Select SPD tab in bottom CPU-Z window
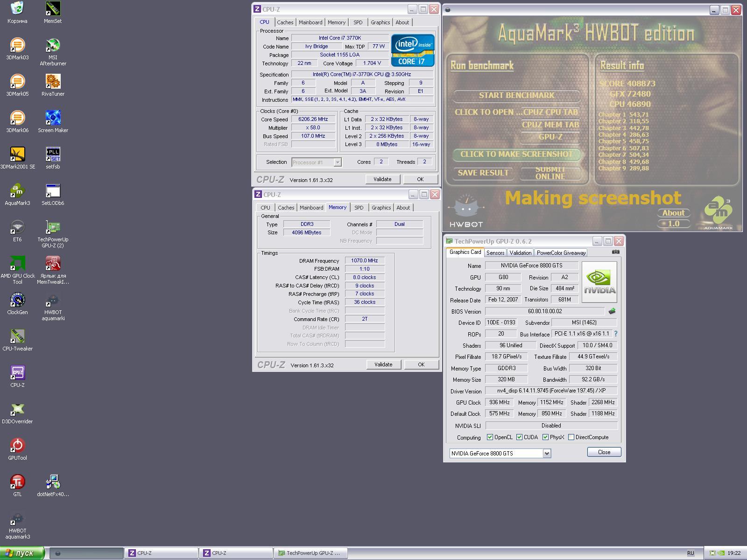 [x=359, y=208]
